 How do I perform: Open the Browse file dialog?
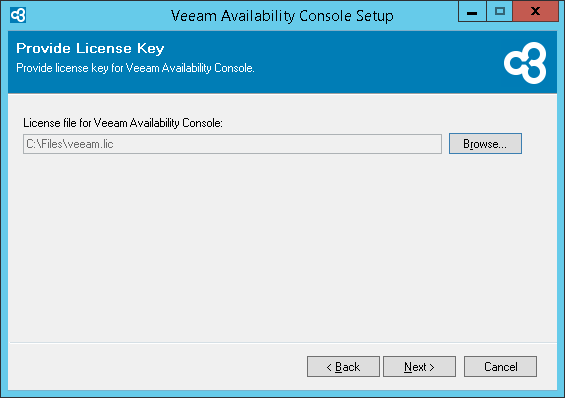(485, 144)
